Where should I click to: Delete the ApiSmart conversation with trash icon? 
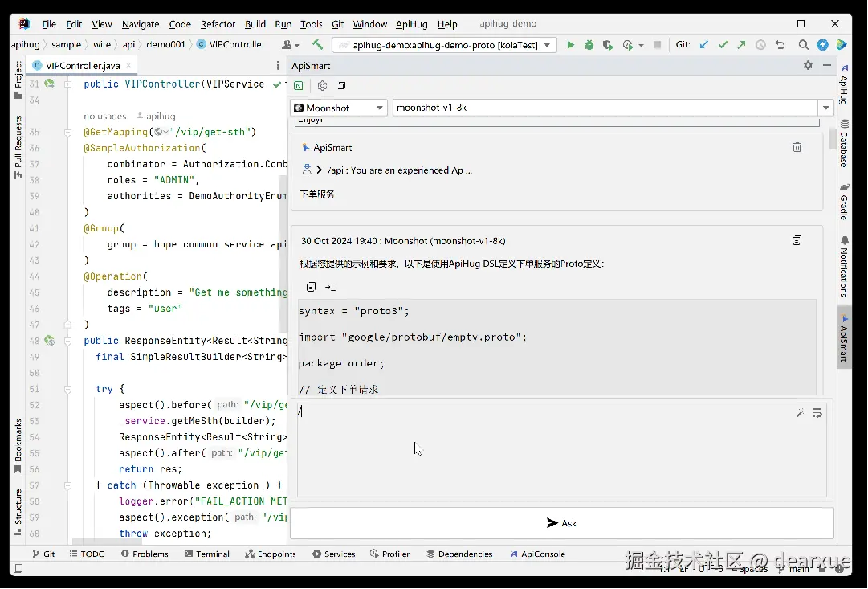[797, 147]
